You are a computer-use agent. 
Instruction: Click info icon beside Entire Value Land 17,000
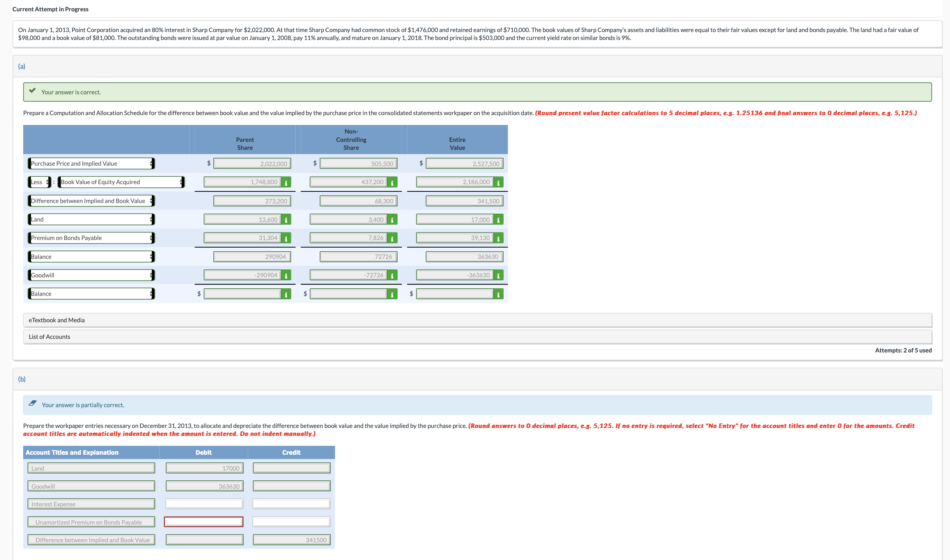498,220
